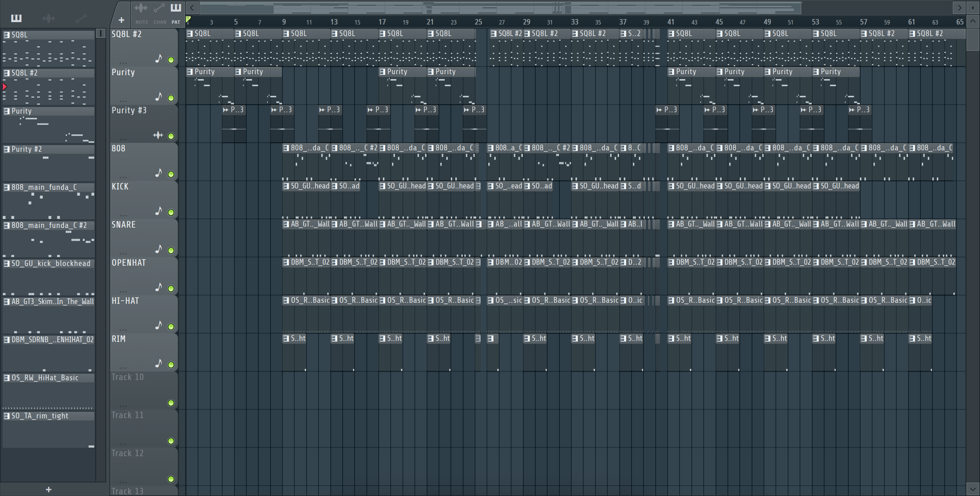Screen dimensions: 980x496
Task: Add new pattern with picker bottom plus
Action: 49,490
